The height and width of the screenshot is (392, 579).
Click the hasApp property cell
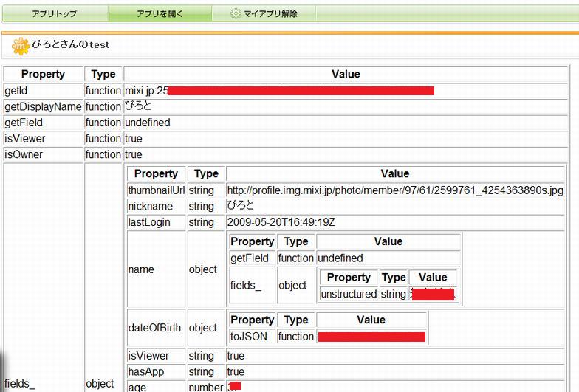(x=157, y=372)
